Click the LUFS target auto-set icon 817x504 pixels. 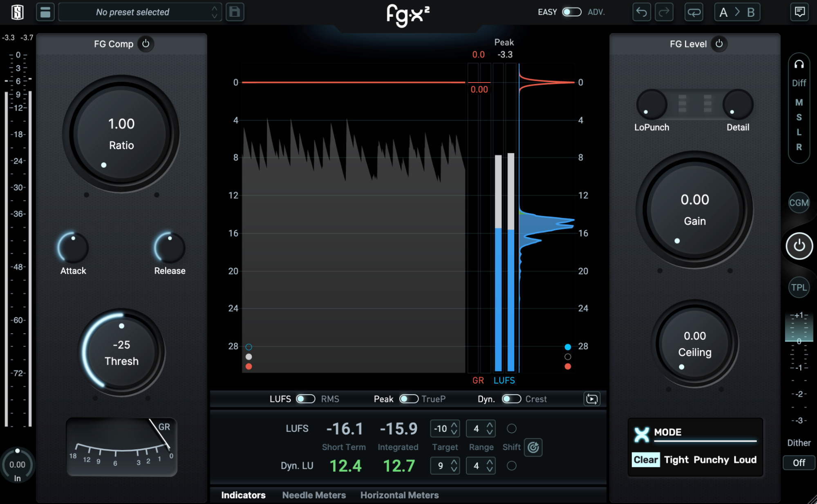(x=533, y=447)
